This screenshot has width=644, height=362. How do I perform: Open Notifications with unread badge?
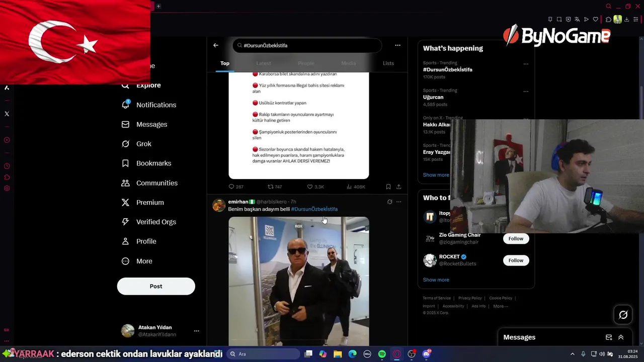(149, 105)
